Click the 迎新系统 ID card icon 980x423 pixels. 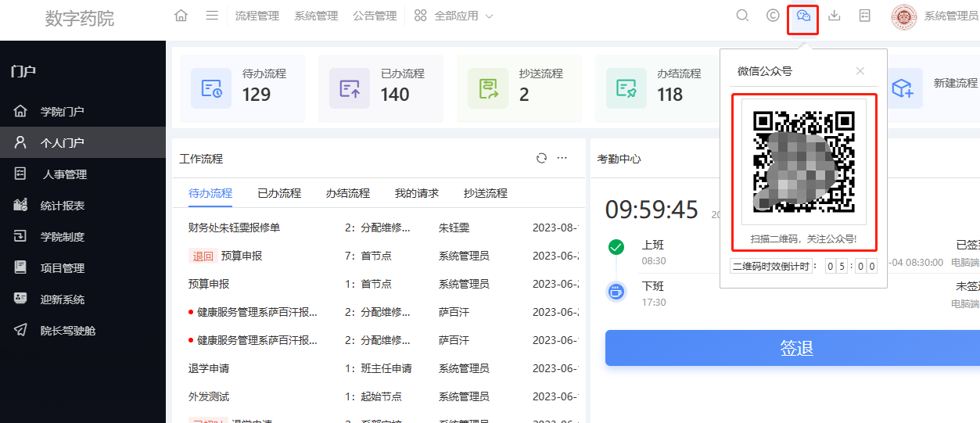(x=21, y=299)
